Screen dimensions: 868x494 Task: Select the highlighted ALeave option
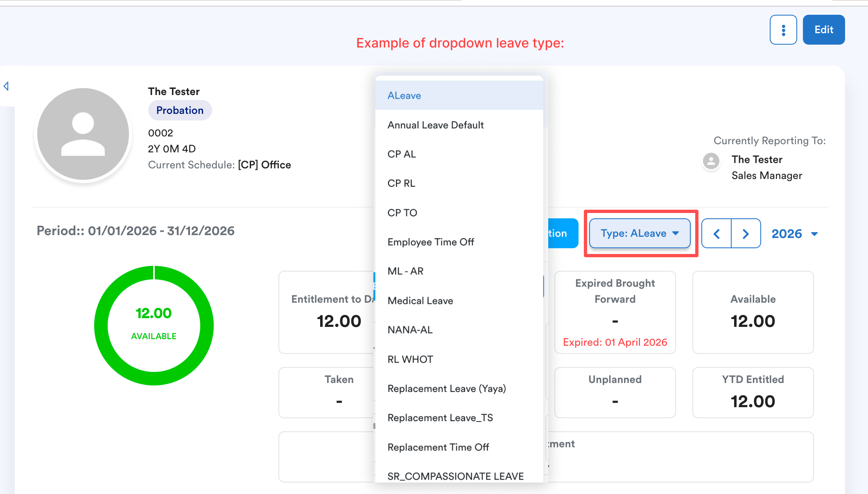pos(404,95)
